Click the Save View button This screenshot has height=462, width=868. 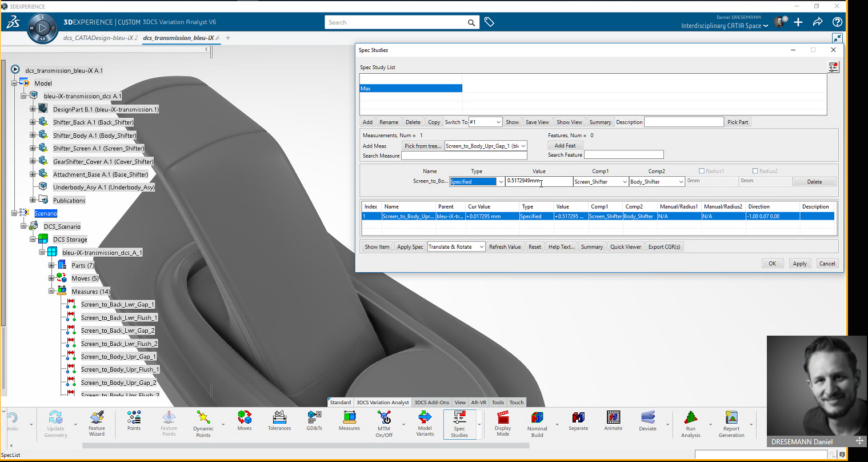pyautogui.click(x=537, y=122)
